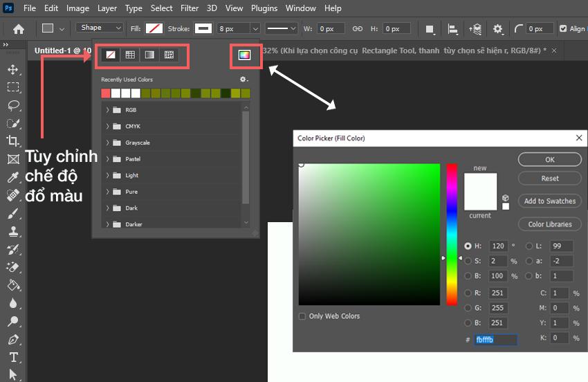This screenshot has width=588, height=382.
Task: Click the hex color input field
Action: pos(496,340)
